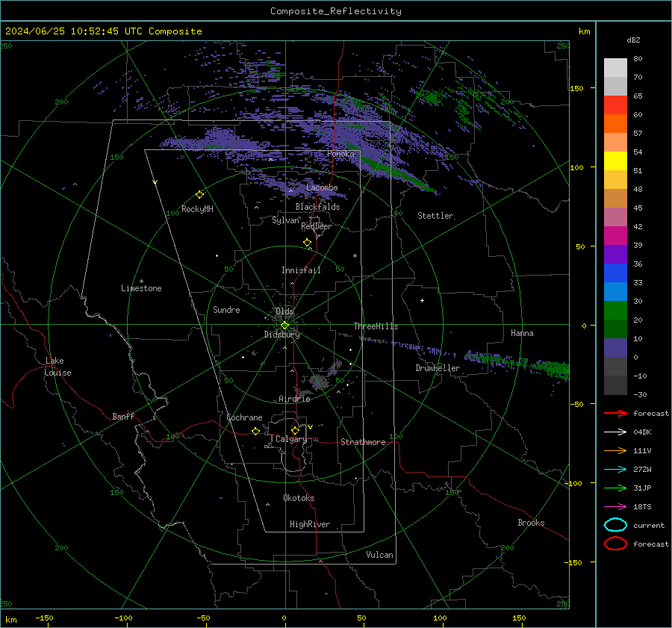Click the yellow diamond at radar center
This screenshot has height=628, width=672.
click(285, 326)
